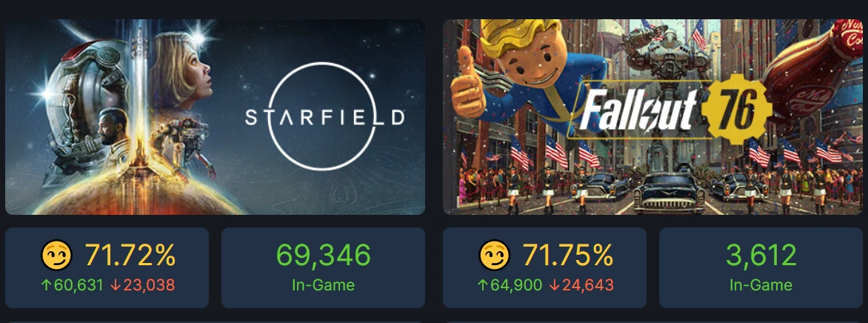Select the Starfield circular logo on banner
The image size is (868, 323).
324,116
